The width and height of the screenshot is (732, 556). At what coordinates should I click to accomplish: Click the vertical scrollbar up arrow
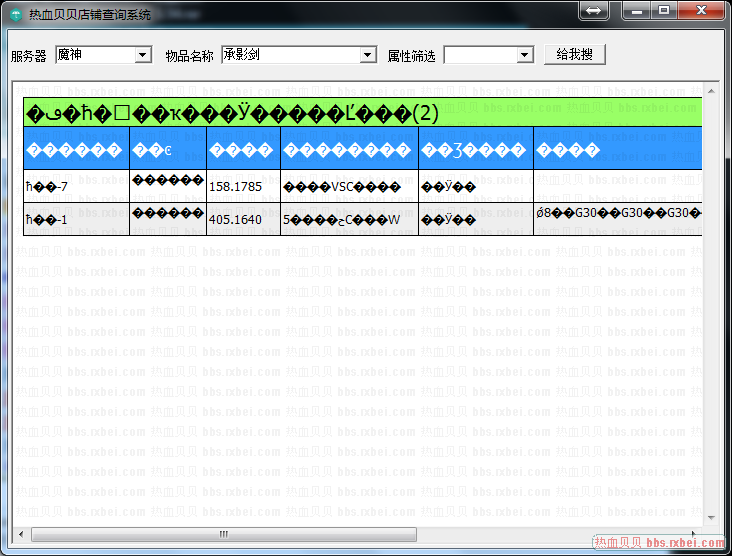pyautogui.click(x=712, y=88)
